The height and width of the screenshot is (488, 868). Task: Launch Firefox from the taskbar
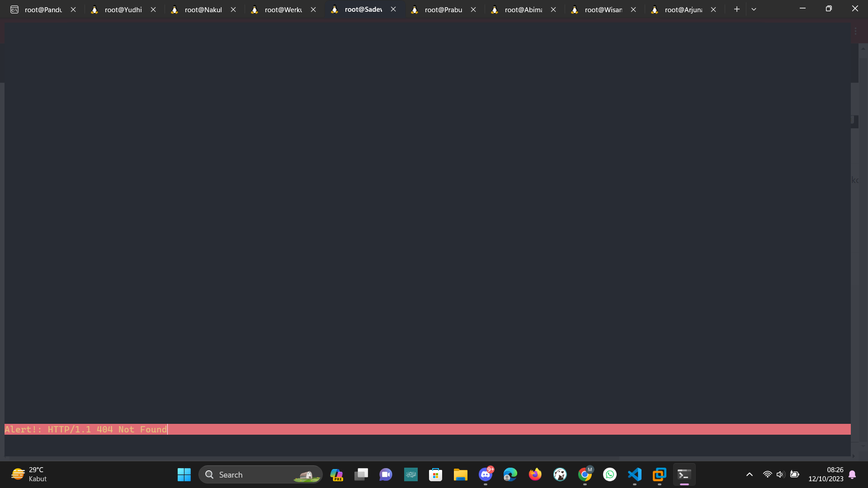tap(535, 474)
